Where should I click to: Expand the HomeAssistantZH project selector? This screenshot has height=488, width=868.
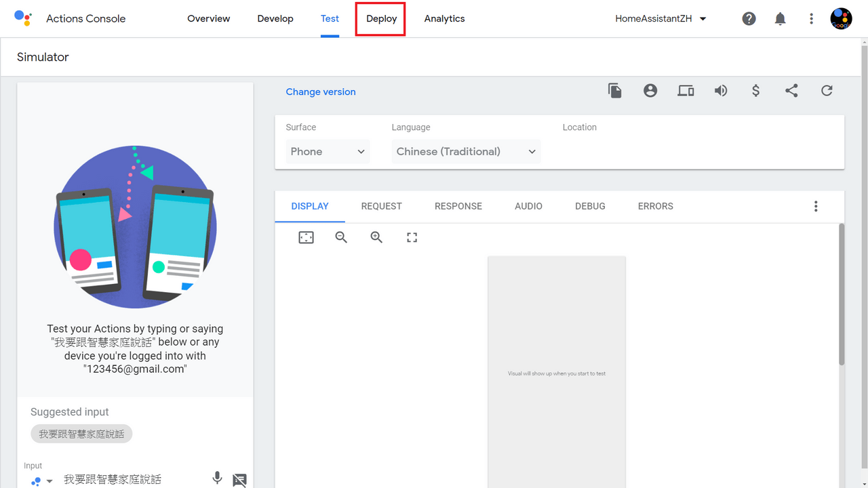point(661,18)
